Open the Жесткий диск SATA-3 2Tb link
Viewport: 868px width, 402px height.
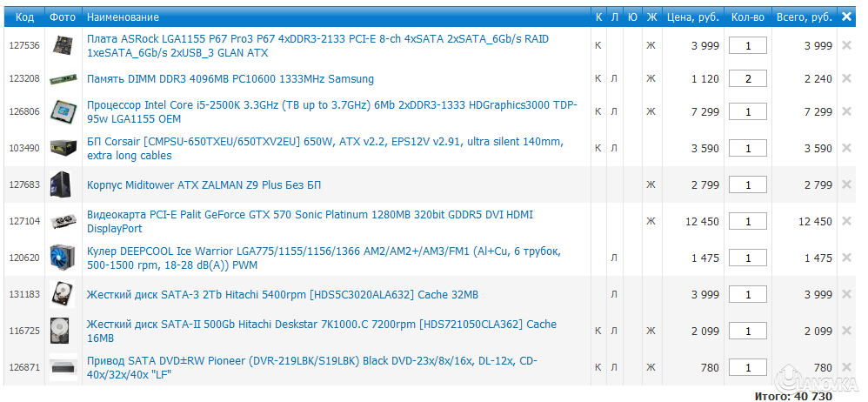pos(283,295)
